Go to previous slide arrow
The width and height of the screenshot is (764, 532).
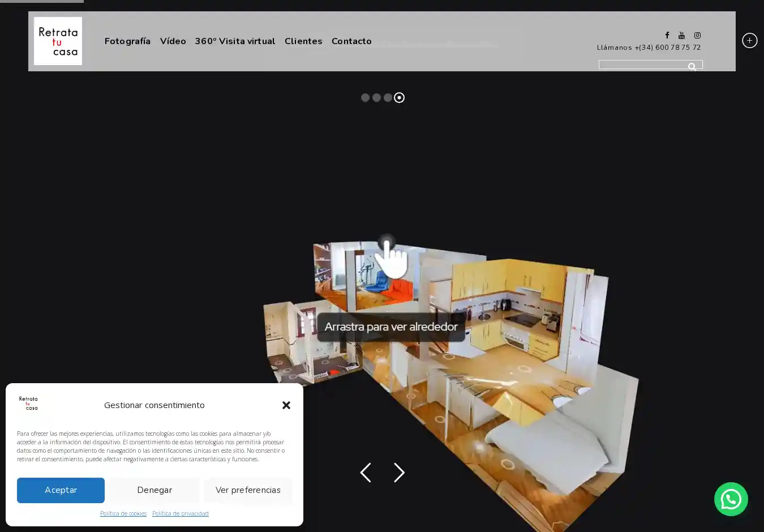tap(366, 473)
